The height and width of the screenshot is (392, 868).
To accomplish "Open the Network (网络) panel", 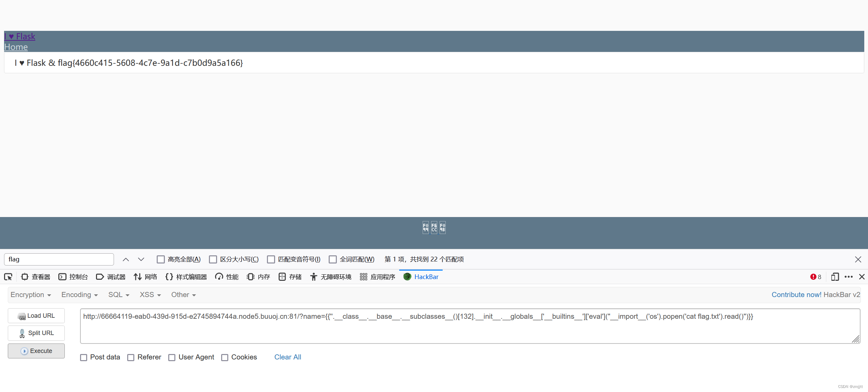I will coord(146,277).
